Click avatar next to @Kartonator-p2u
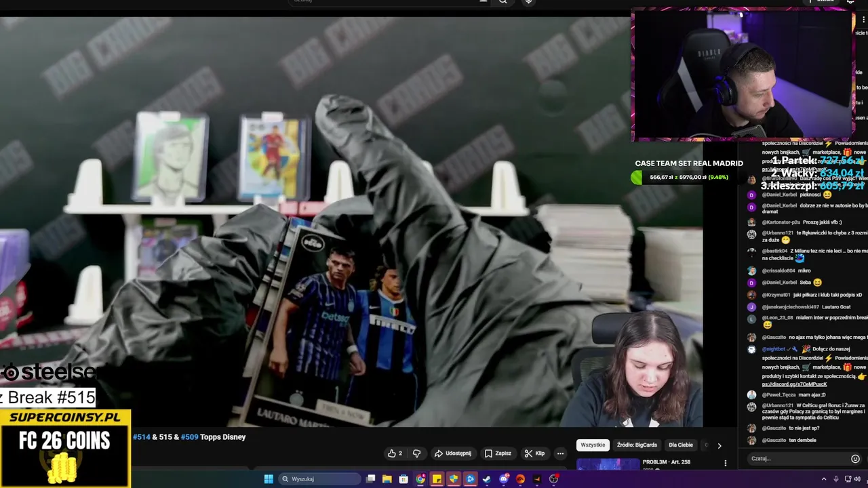The width and height of the screenshot is (868, 488). [751, 222]
